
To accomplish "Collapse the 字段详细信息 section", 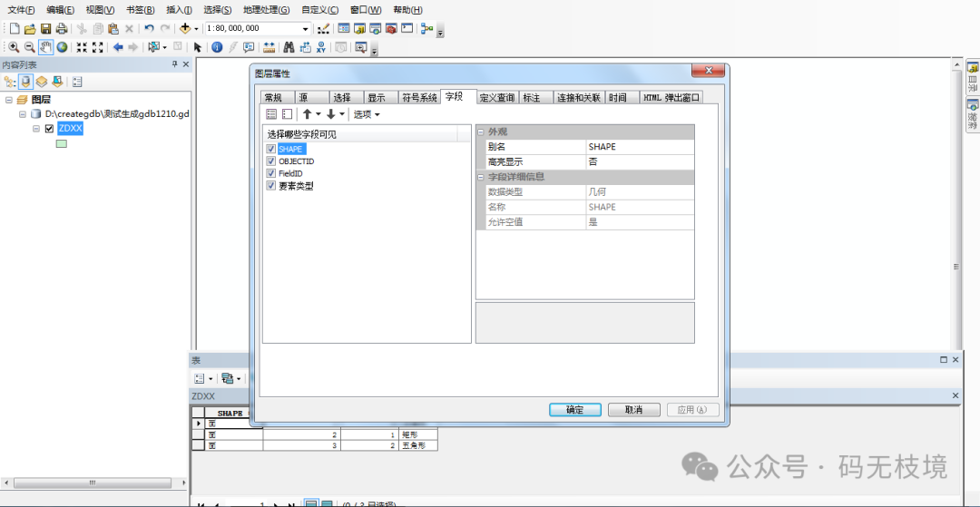I will tap(481, 177).
